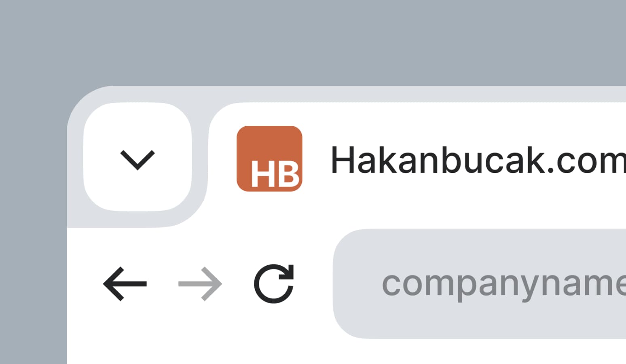626x364 pixels.
Task: Reload the page with the refresh icon
Action: (274, 284)
